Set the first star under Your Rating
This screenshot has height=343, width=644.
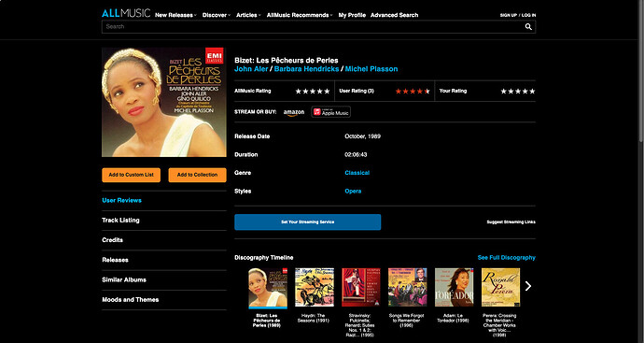[x=504, y=92]
